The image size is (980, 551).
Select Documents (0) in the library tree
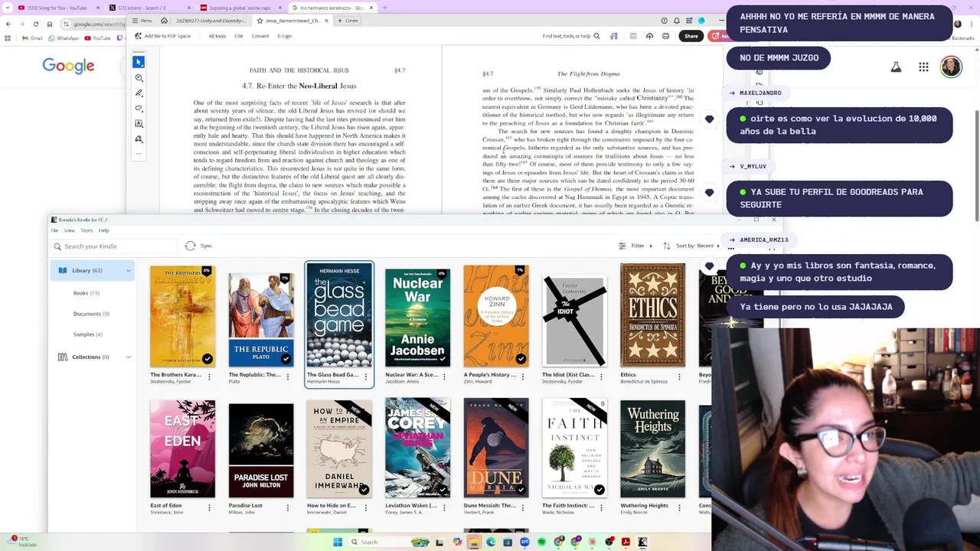pyautogui.click(x=91, y=314)
